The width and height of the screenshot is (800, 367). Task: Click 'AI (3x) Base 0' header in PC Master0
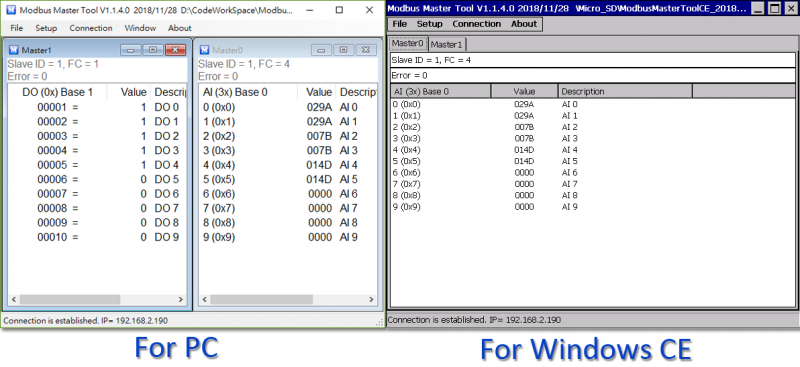(248, 92)
